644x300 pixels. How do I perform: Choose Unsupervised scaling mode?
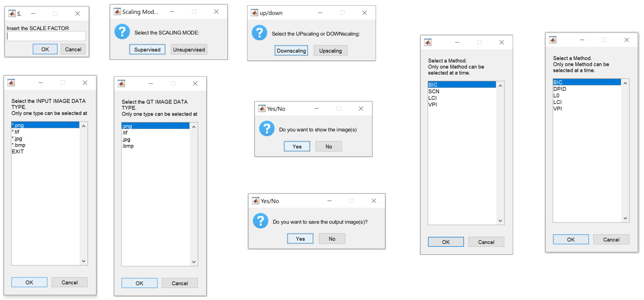pos(189,50)
